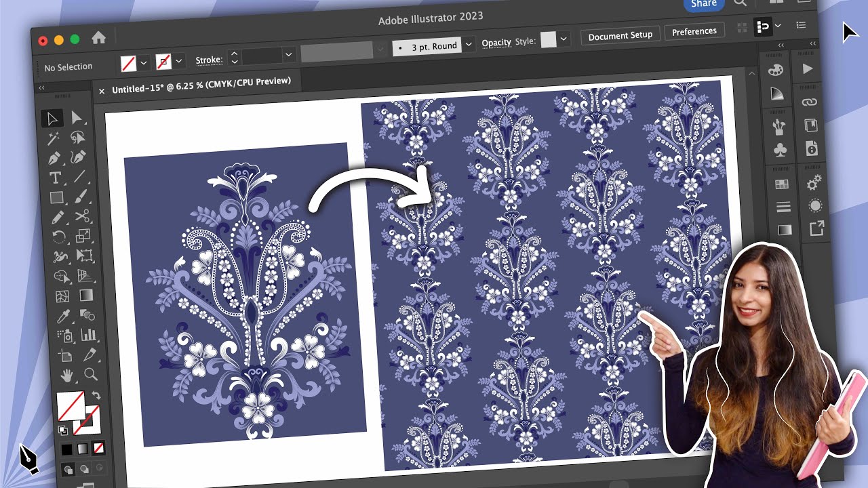Image resolution: width=868 pixels, height=488 pixels.
Task: Select the Lasso tool
Action: [78, 138]
